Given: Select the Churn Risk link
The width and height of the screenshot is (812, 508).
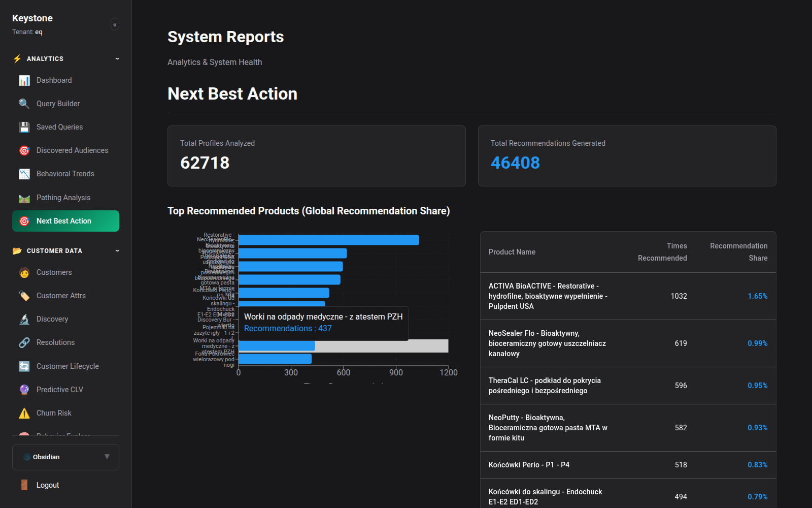Looking at the screenshot, I should pos(65,413).
